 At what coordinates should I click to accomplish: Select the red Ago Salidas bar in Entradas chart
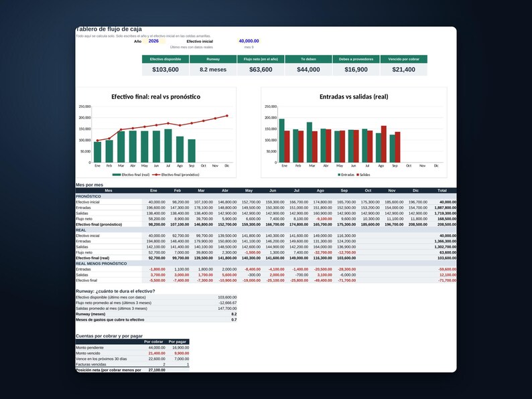(384, 144)
